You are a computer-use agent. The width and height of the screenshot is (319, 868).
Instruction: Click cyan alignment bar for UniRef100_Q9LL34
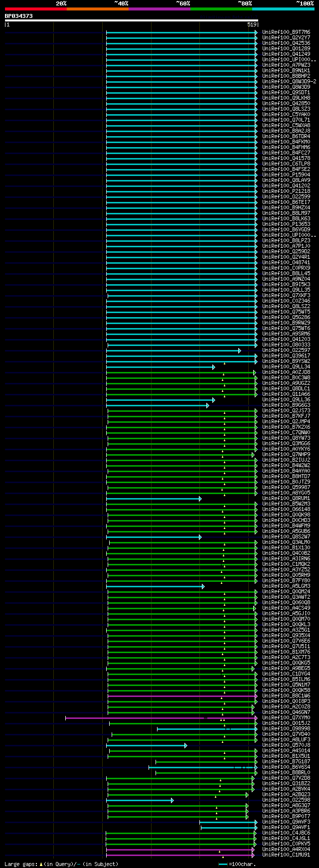tap(160, 367)
